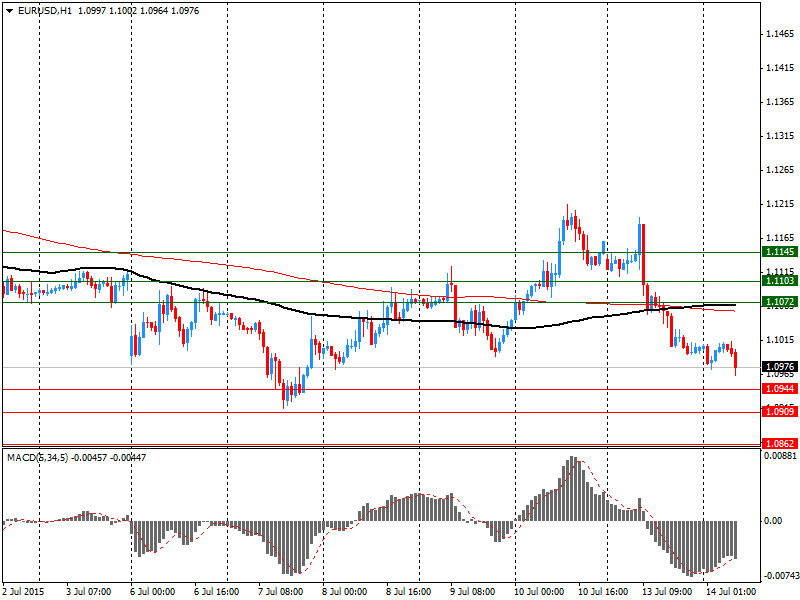The width and height of the screenshot is (800, 600).
Task: Click the 1.1215 price scale value
Action: pos(780,204)
